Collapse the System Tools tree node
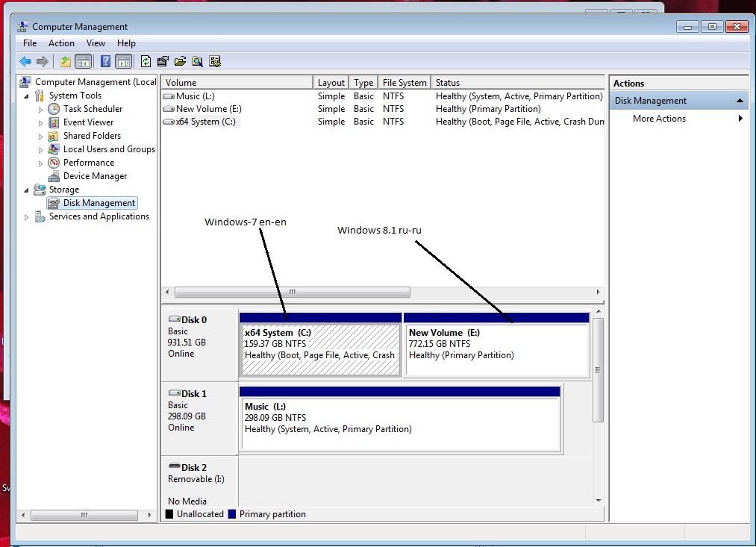Viewport: 756px width, 547px height. (28, 96)
